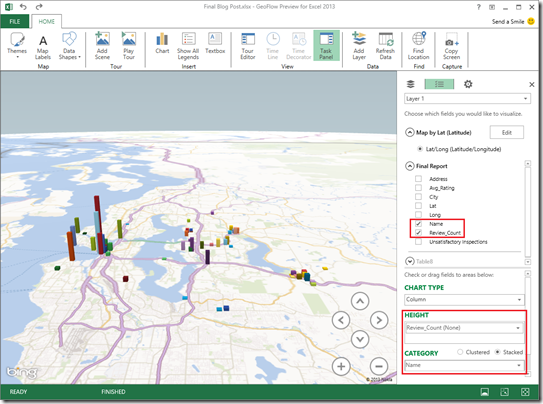The image size is (543, 404).
Task: Open the layer manager icon in task panel
Action: coord(410,84)
